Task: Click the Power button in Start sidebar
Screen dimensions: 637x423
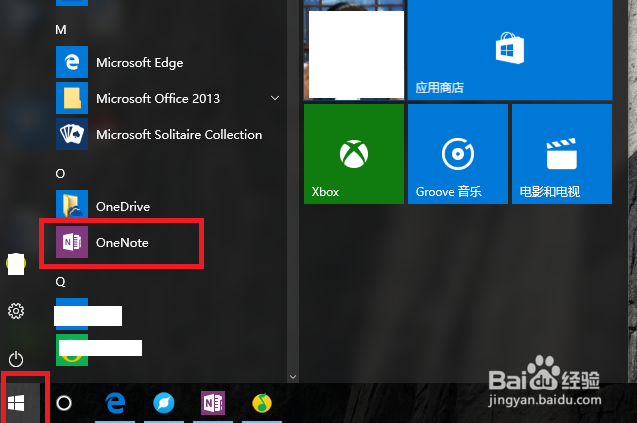Action: click(16, 359)
